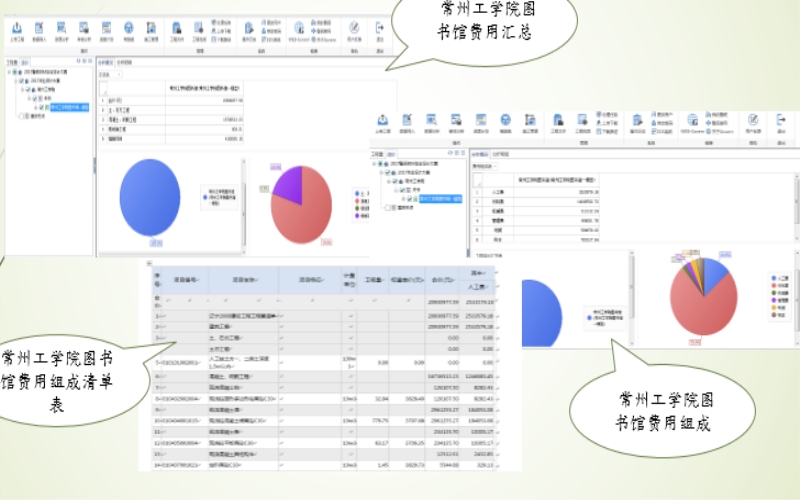Click the 项目名称 column header in the list table
The image size is (800, 500).
coord(244,280)
